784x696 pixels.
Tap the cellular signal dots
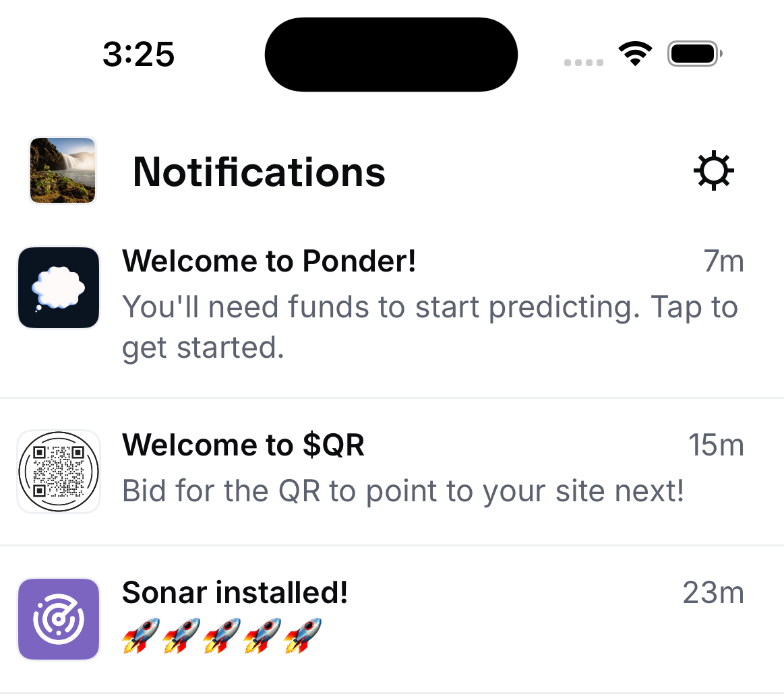[582, 63]
